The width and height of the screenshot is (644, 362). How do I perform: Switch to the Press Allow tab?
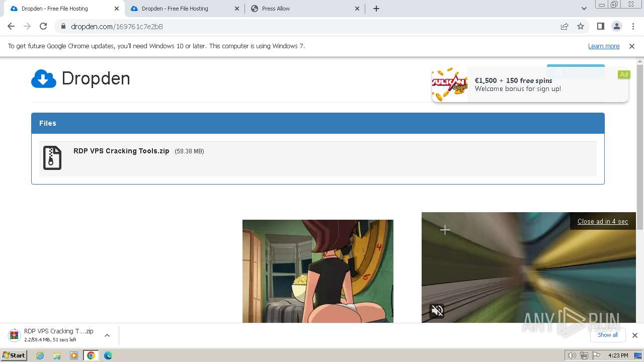(305, 9)
